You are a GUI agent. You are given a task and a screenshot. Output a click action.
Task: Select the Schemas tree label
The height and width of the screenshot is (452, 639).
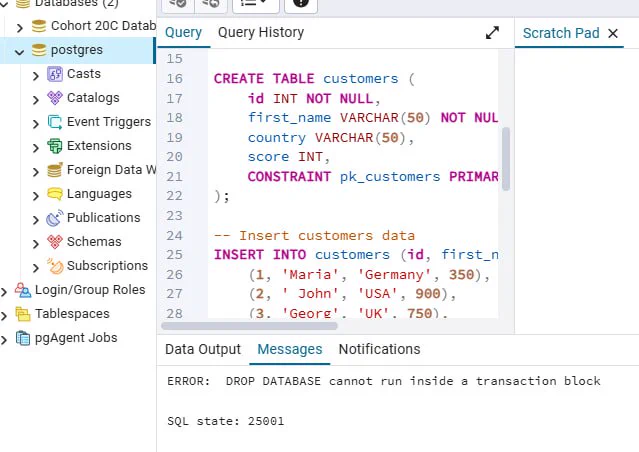point(94,242)
